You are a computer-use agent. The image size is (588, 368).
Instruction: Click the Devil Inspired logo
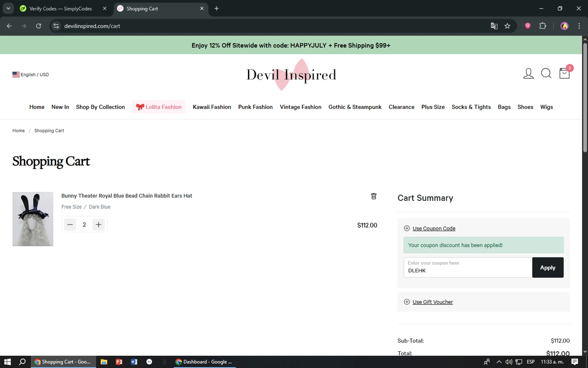click(291, 75)
